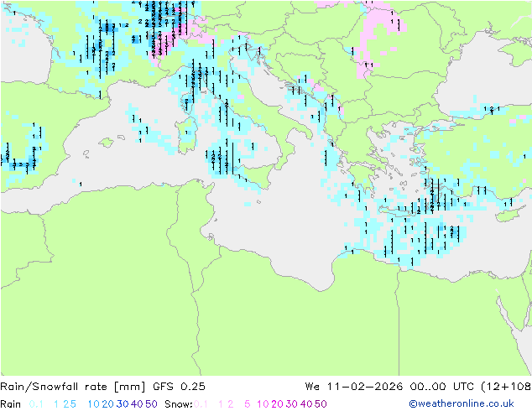Pick the rain legend value 30
This screenshot has width=532, height=411.
[123, 404]
